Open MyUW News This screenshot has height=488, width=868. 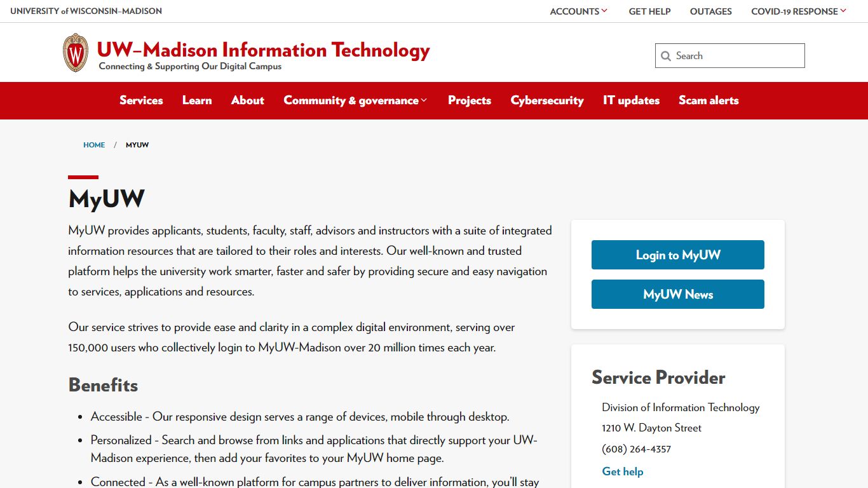coord(677,294)
